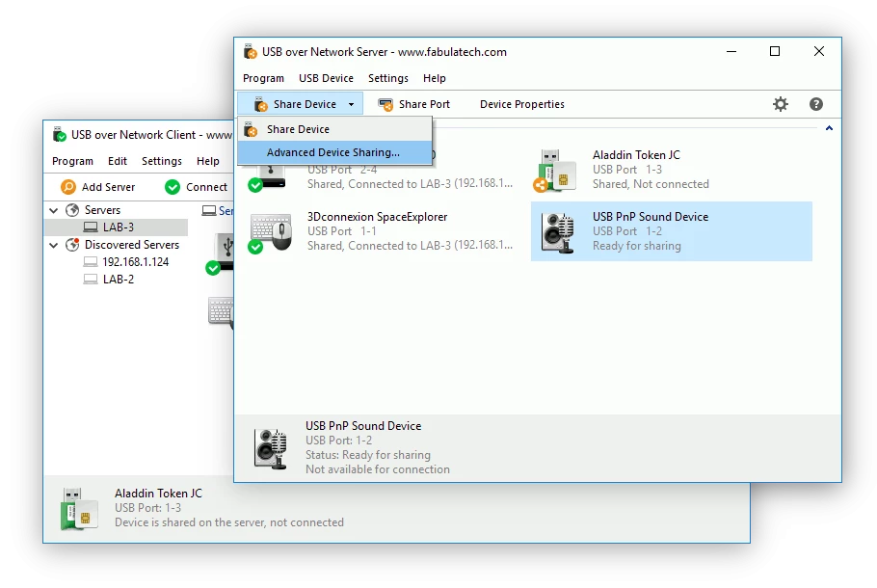Open the Client window Program menu
The image size is (877, 588).
[x=72, y=161]
